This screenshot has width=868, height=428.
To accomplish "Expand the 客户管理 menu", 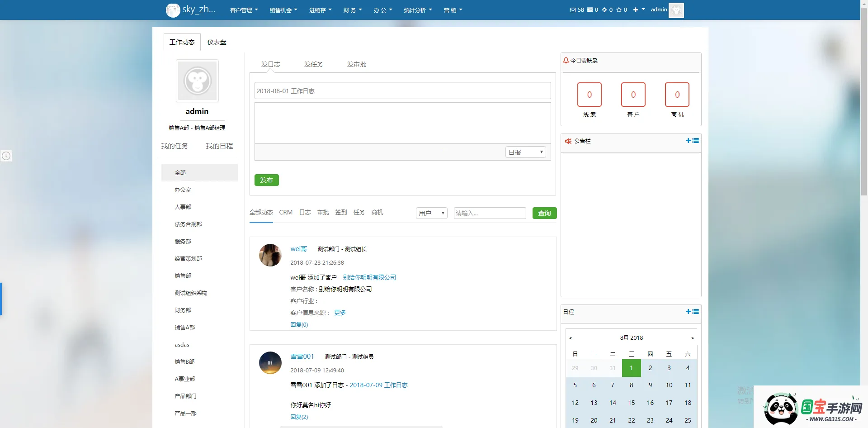I will click(244, 10).
